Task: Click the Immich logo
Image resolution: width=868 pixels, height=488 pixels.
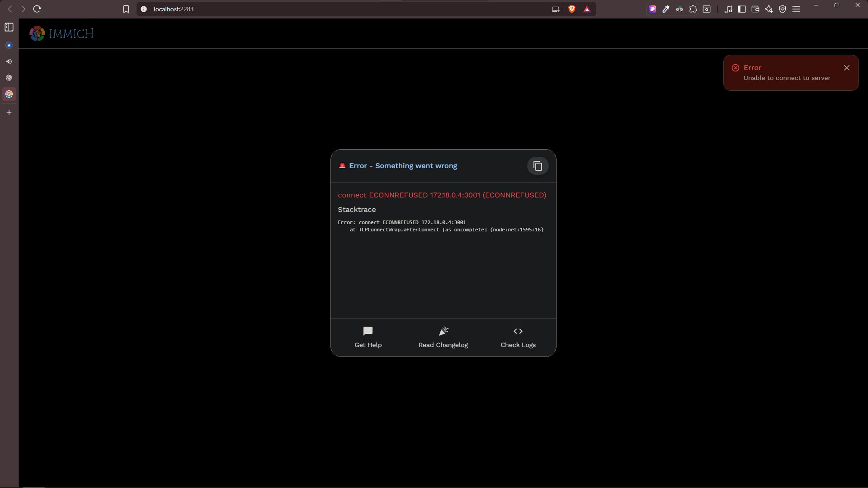Action: click(61, 33)
